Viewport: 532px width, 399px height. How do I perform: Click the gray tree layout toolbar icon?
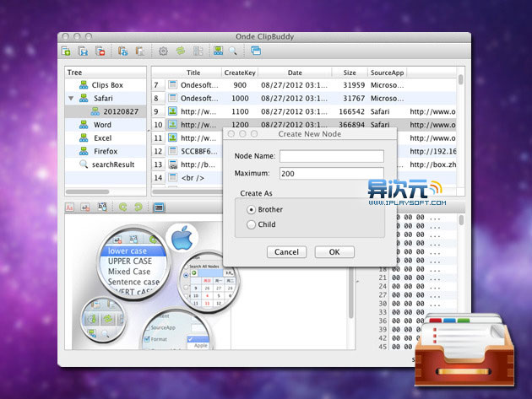coord(198,51)
